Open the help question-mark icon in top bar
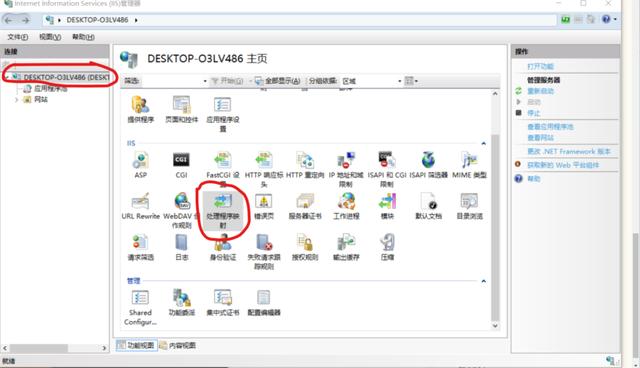 coord(606,19)
